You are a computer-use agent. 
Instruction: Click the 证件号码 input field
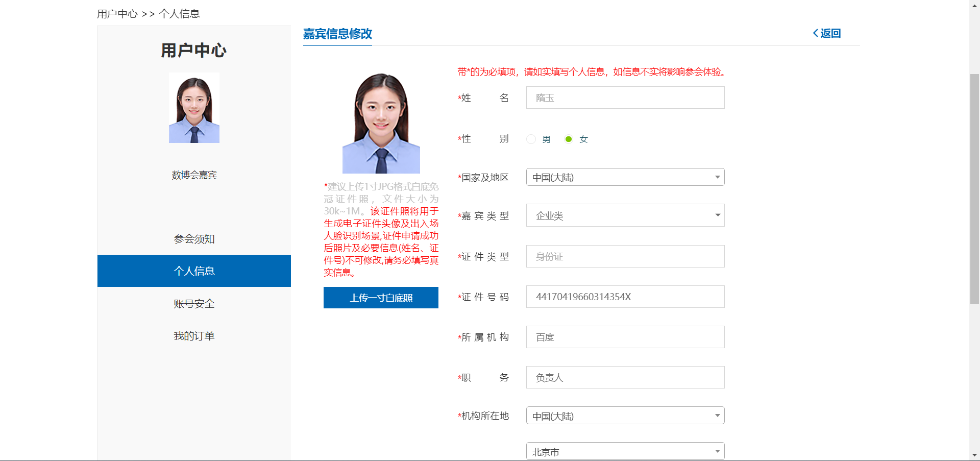pyautogui.click(x=625, y=297)
